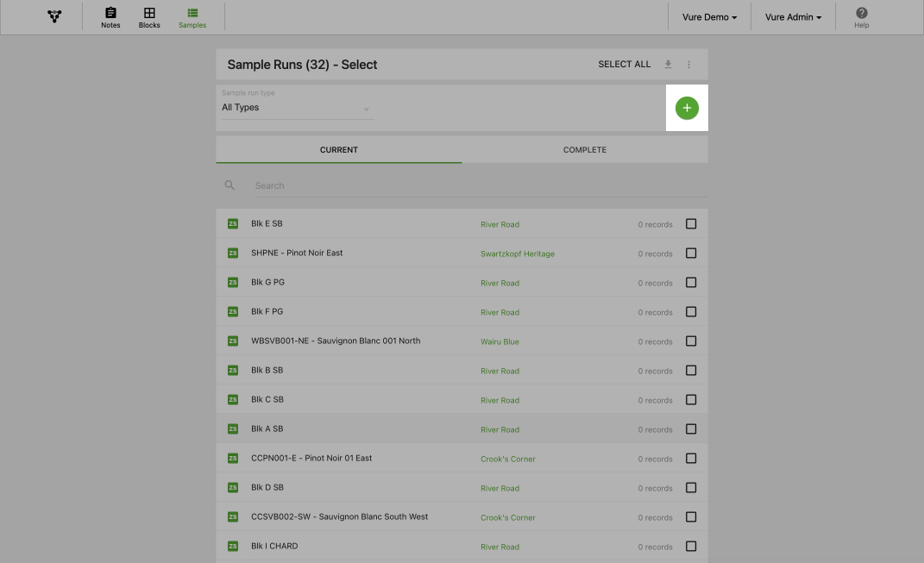The height and width of the screenshot is (563, 924).
Task: Click the Vure logo icon
Action: [x=54, y=16]
